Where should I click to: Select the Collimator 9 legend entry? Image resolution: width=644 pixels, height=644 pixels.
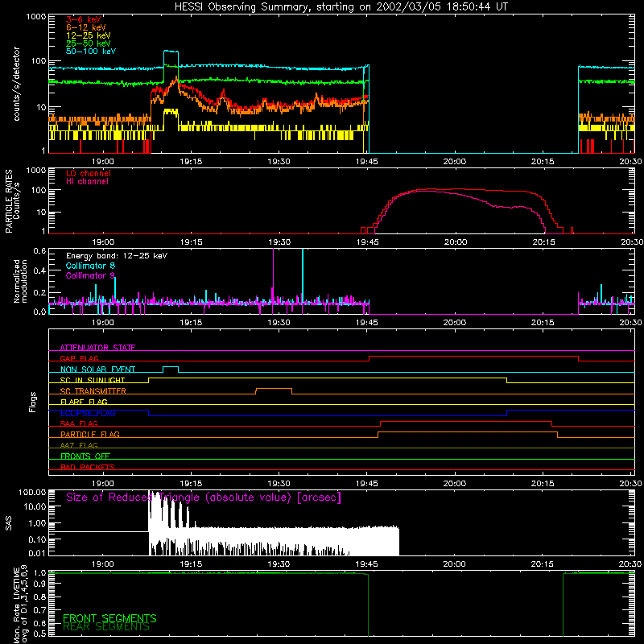coord(90,275)
